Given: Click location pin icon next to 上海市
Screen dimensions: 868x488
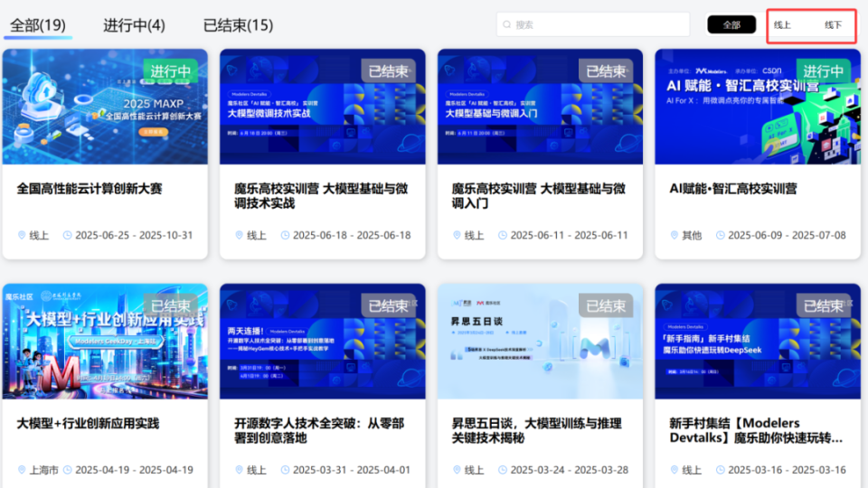Looking at the screenshot, I should pos(22,470).
